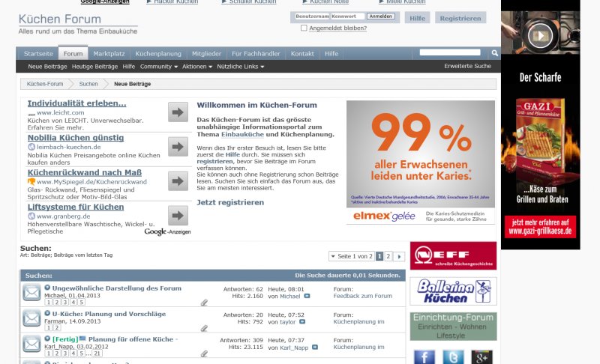Screen dimensions: 600x364
Task: Click the search magnifier icon in navbar
Action: tap(494, 53)
